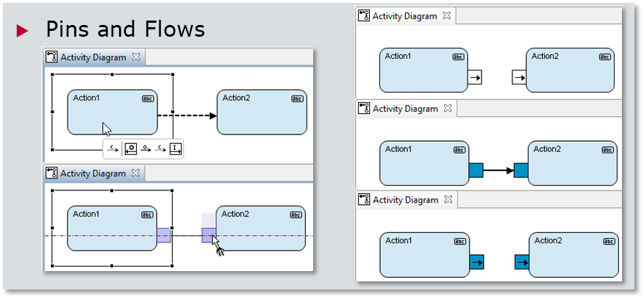Click blue arrow input pin on Action2
Image resolution: width=644 pixels, height=299 pixels.
click(x=522, y=261)
